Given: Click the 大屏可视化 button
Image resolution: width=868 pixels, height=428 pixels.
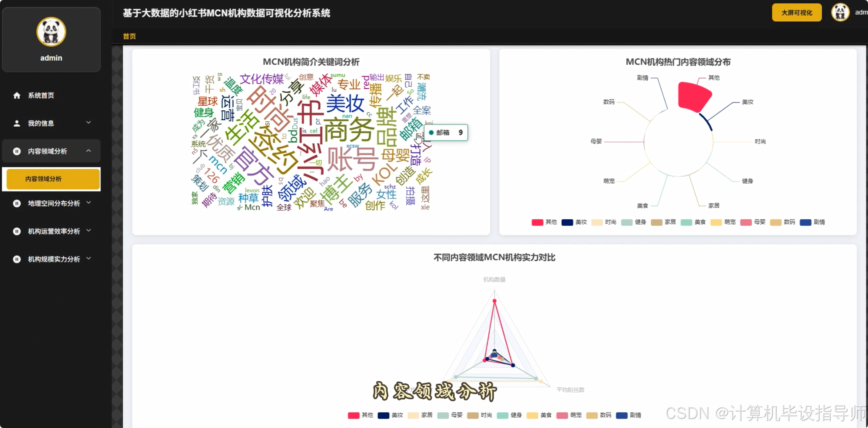Looking at the screenshot, I should click(x=796, y=12).
